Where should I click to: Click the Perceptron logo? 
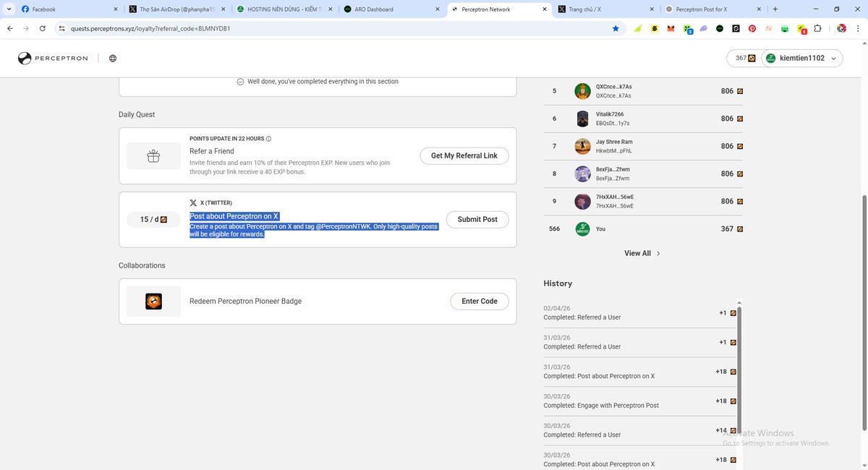(54, 59)
